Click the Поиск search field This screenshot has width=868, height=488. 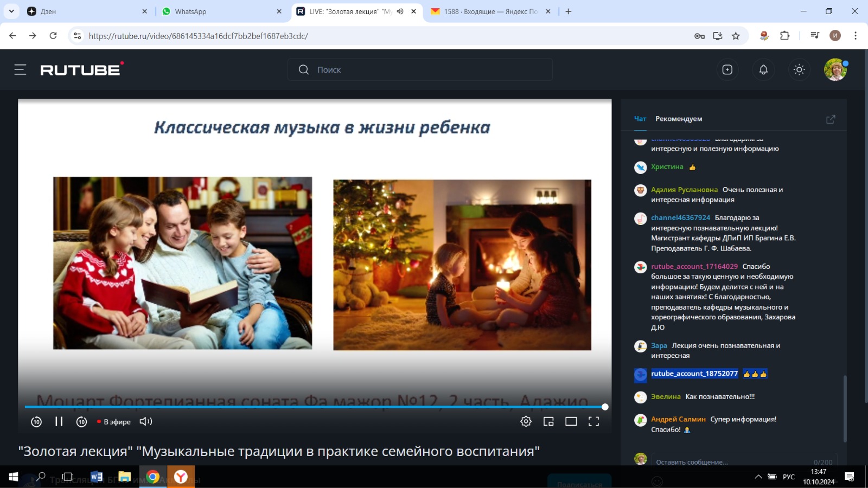420,69
